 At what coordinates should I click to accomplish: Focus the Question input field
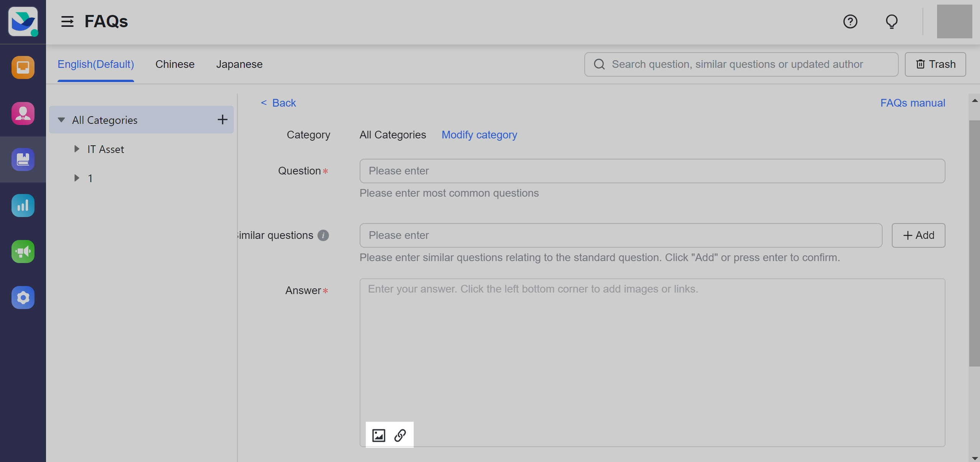tap(652, 171)
